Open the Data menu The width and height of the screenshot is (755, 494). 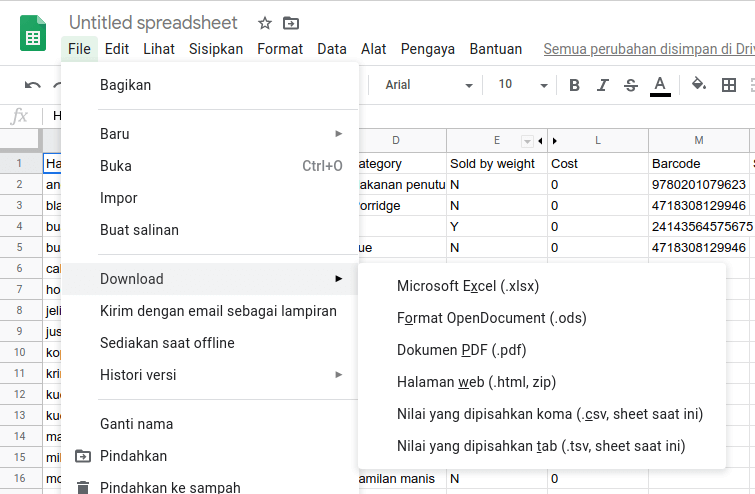click(x=332, y=49)
